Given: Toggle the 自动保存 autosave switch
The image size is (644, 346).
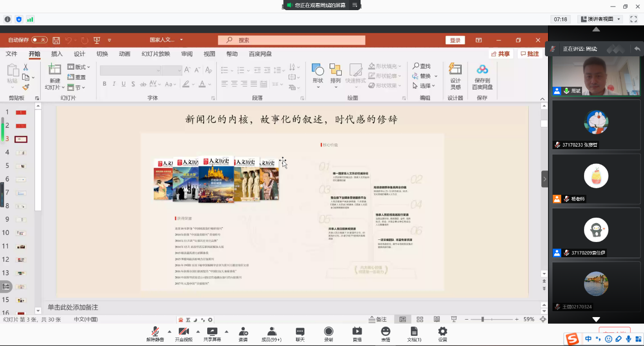Looking at the screenshot, I should pyautogui.click(x=39, y=40).
